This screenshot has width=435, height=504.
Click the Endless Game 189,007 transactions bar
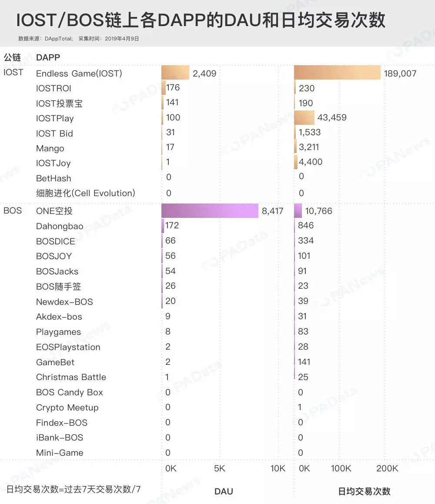tap(337, 73)
